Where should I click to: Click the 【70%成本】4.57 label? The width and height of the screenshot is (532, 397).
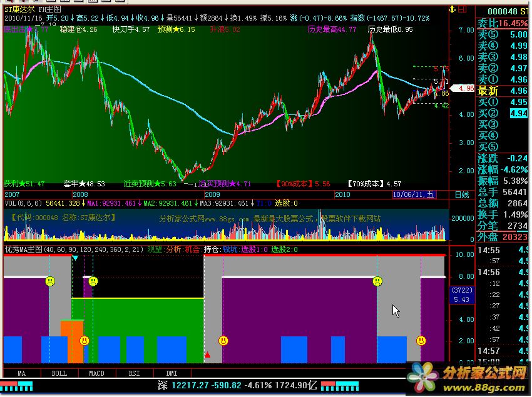pos(373,184)
